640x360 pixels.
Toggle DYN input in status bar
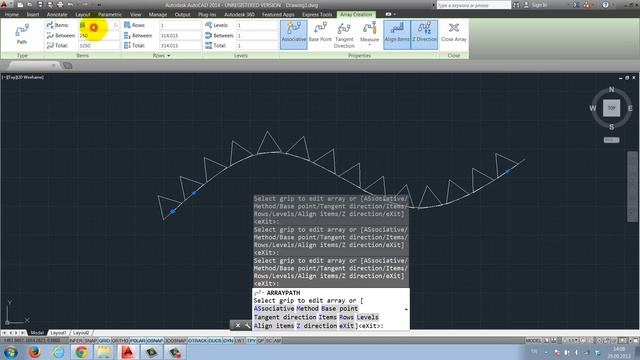tap(228, 340)
